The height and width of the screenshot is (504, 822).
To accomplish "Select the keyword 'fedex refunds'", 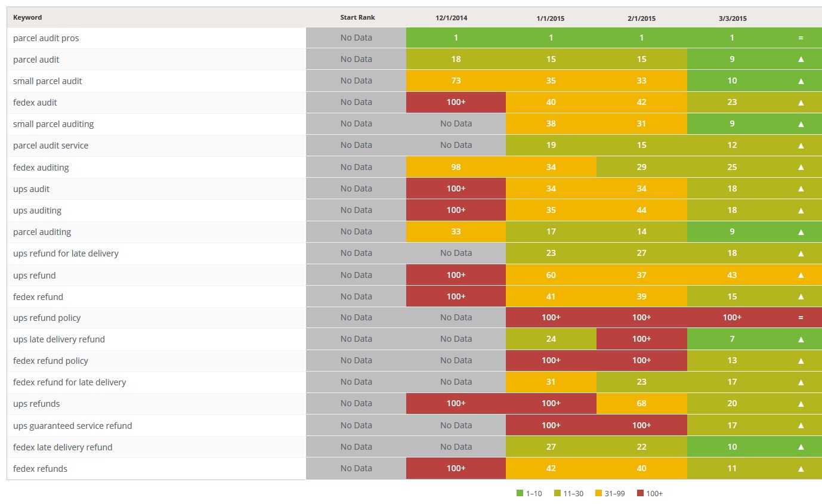I will pos(40,469).
